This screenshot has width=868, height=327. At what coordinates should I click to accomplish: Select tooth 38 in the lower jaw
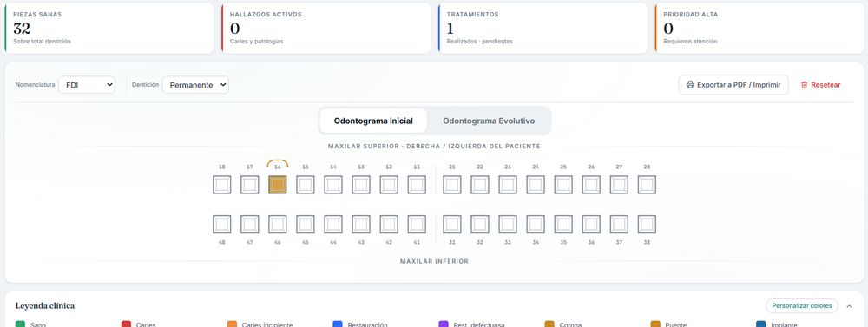click(x=648, y=224)
